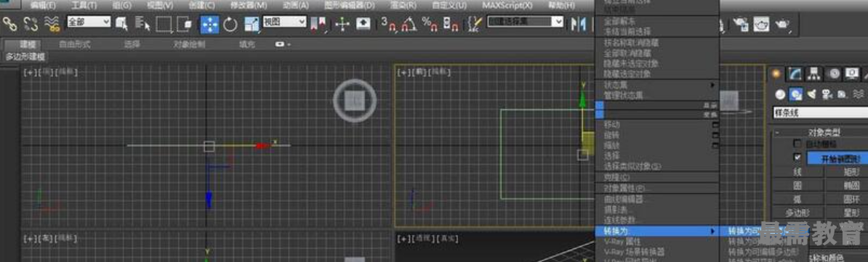Image resolution: width=868 pixels, height=262 pixels.
Task: Click the Select by Name icon
Action: (x=142, y=24)
